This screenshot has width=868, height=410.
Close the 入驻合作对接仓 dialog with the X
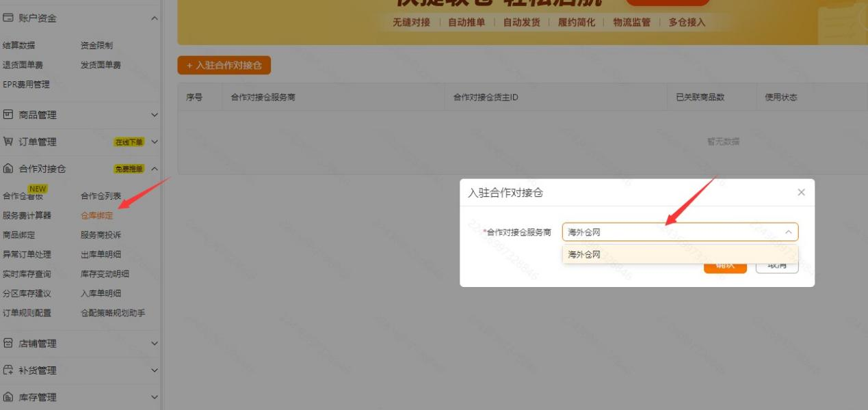(x=801, y=193)
